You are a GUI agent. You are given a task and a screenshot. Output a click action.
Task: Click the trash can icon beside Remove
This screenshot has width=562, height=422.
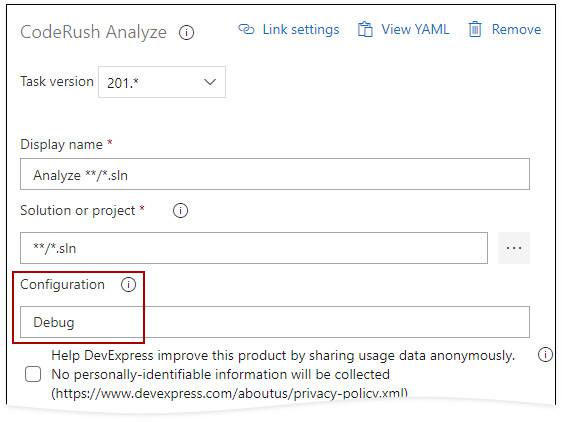pos(475,29)
